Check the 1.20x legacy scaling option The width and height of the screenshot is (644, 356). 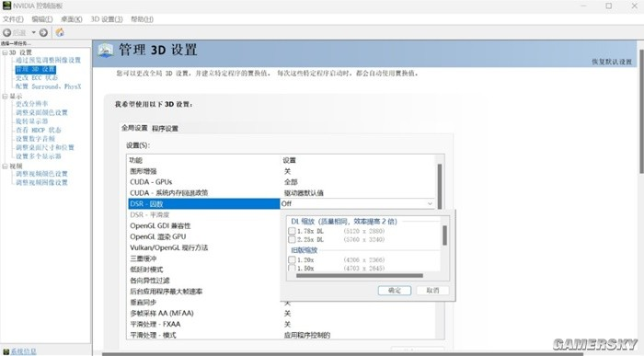pyautogui.click(x=292, y=260)
